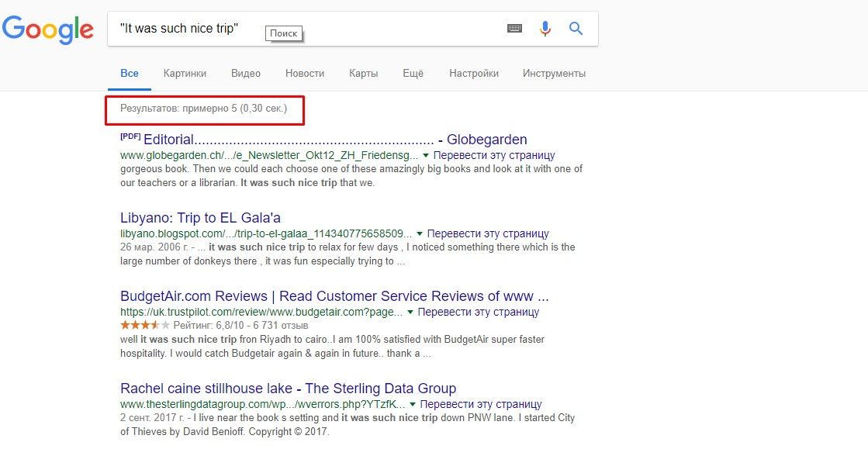868x456 pixels.
Task: Expand dropdown arrow next to trustpilot URL
Action: click(410, 312)
